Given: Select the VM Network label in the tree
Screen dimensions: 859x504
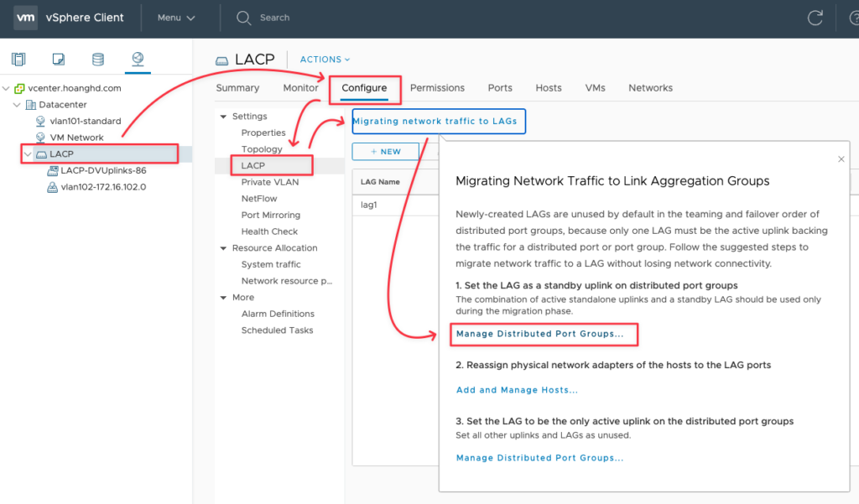Looking at the screenshot, I should (x=76, y=138).
